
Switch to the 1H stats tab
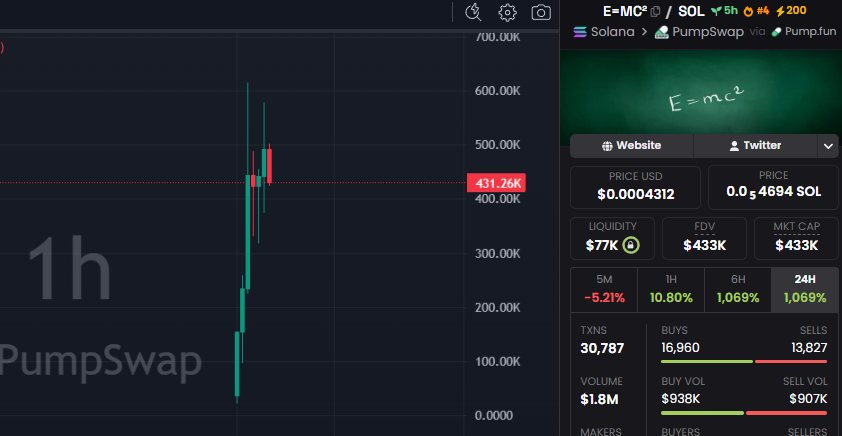(x=670, y=288)
